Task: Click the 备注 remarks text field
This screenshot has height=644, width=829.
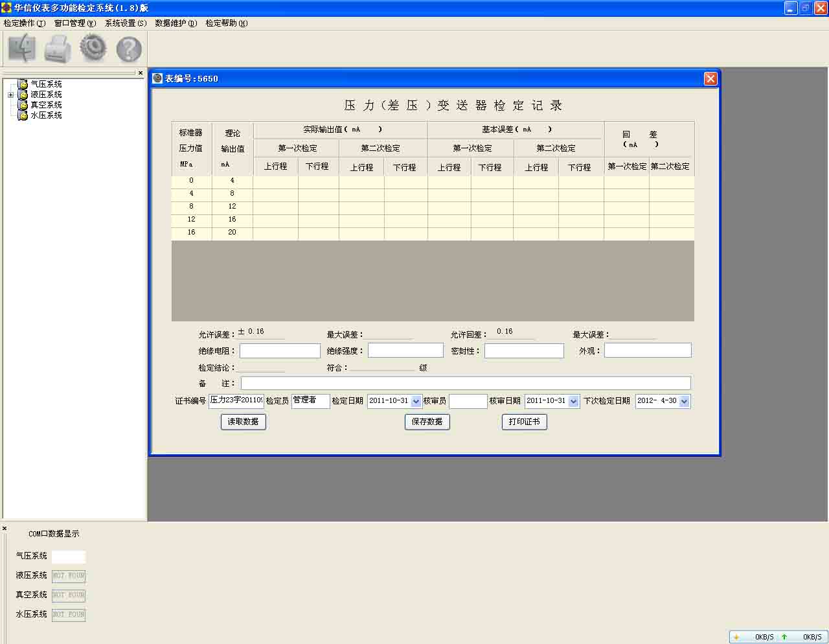Action: [465, 384]
